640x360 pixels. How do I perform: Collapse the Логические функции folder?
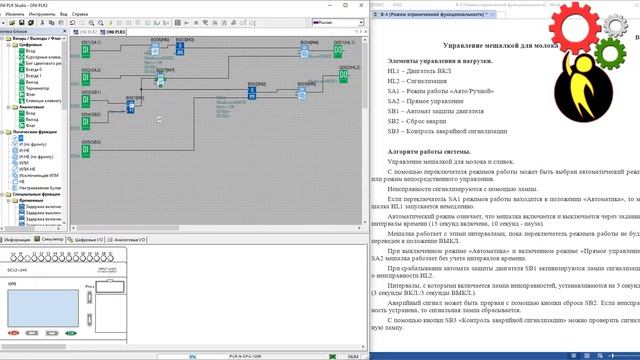[2, 132]
